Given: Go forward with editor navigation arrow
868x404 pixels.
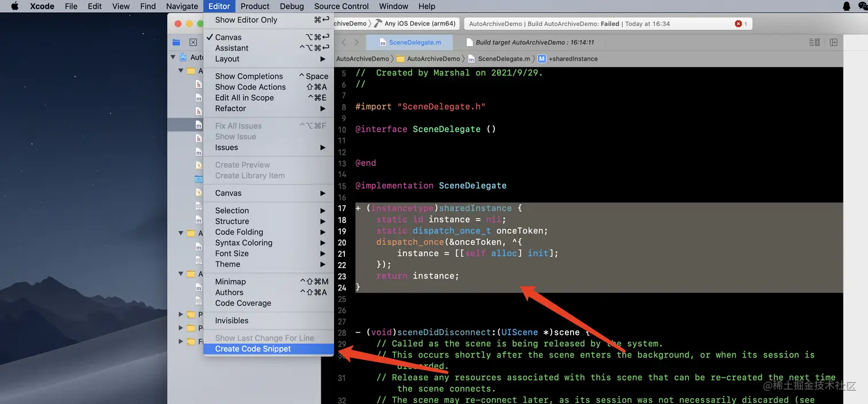Looking at the screenshot, I should pos(356,43).
